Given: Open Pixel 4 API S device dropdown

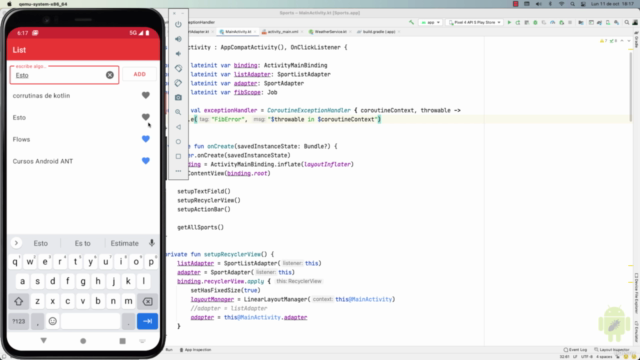Looking at the screenshot, I should pos(475,22).
